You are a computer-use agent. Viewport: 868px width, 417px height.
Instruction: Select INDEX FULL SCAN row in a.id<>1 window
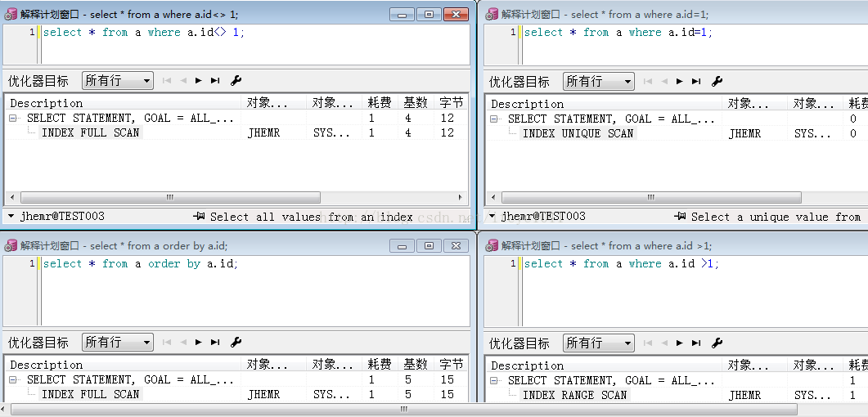click(236, 132)
